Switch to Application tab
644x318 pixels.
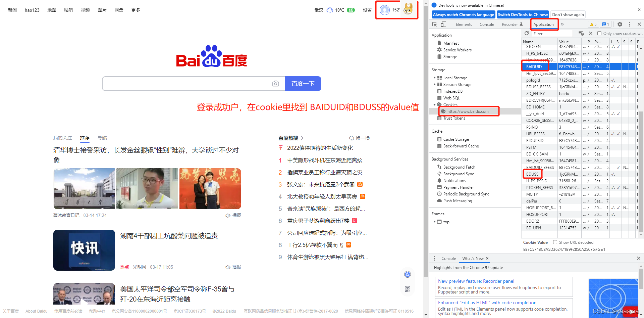(543, 24)
